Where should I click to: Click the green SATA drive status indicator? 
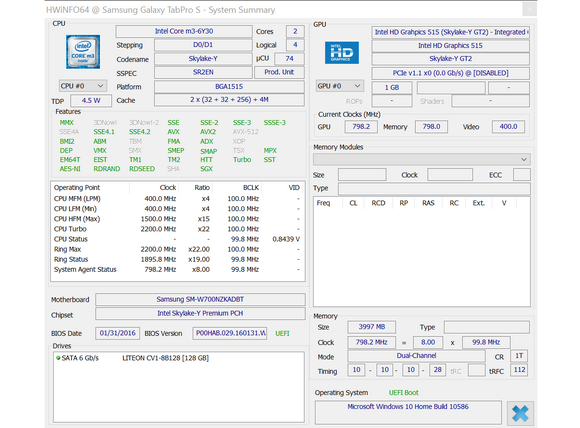click(x=58, y=358)
